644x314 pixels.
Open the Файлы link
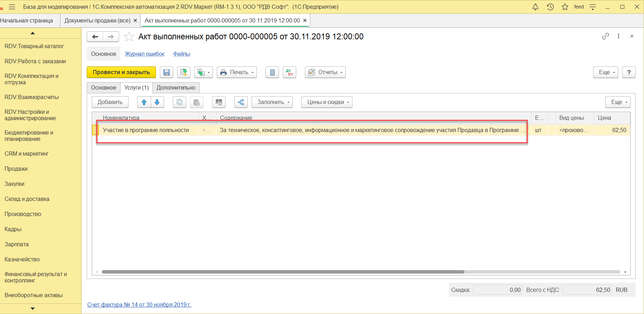(182, 54)
